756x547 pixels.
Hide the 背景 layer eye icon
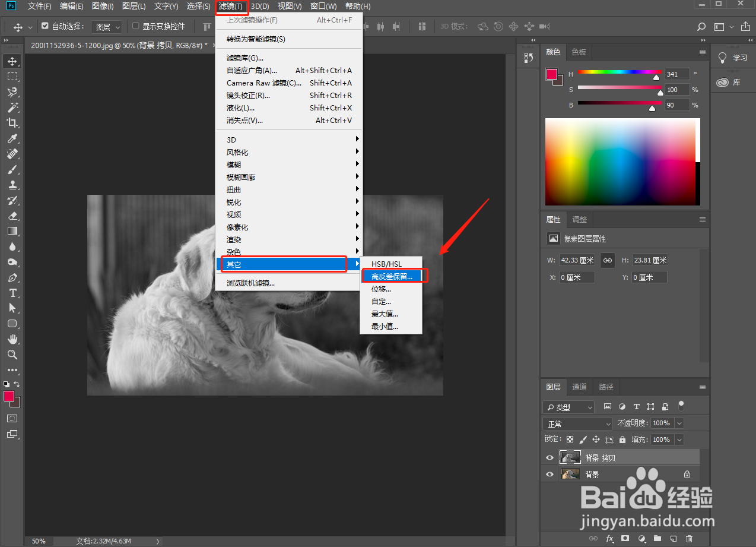pos(549,474)
